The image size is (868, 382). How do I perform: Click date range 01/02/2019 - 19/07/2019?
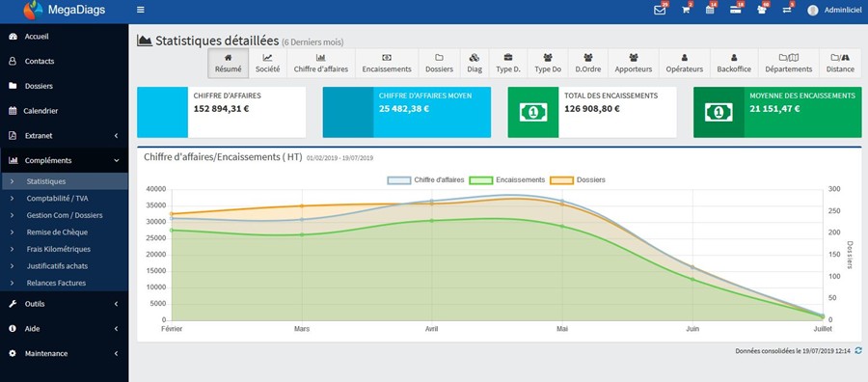tap(339, 158)
